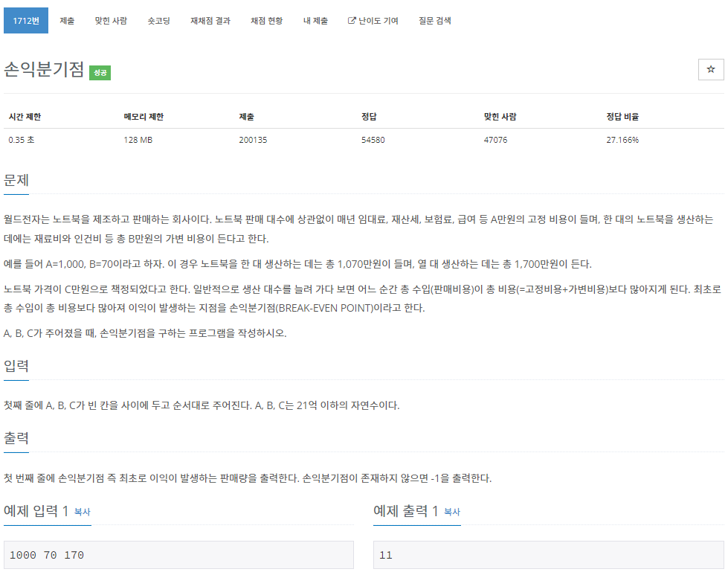Click the 시간 제한 column header
The image size is (728, 572).
[25, 117]
